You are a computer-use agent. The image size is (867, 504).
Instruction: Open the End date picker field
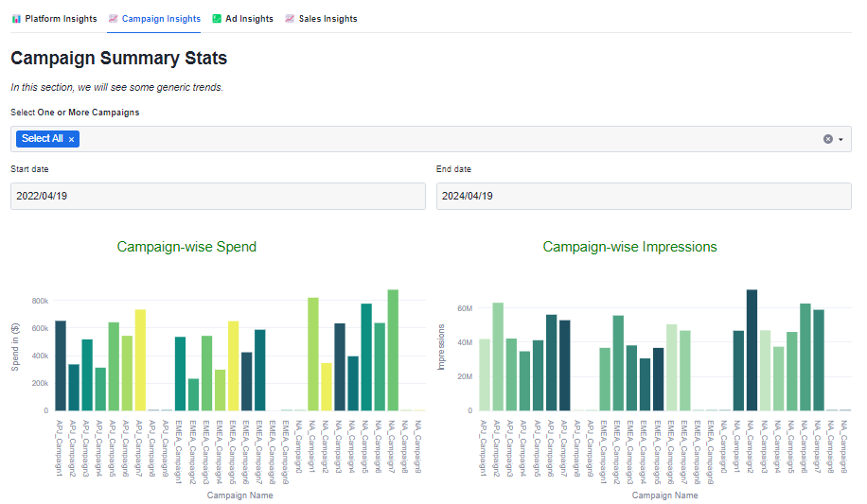pos(644,197)
